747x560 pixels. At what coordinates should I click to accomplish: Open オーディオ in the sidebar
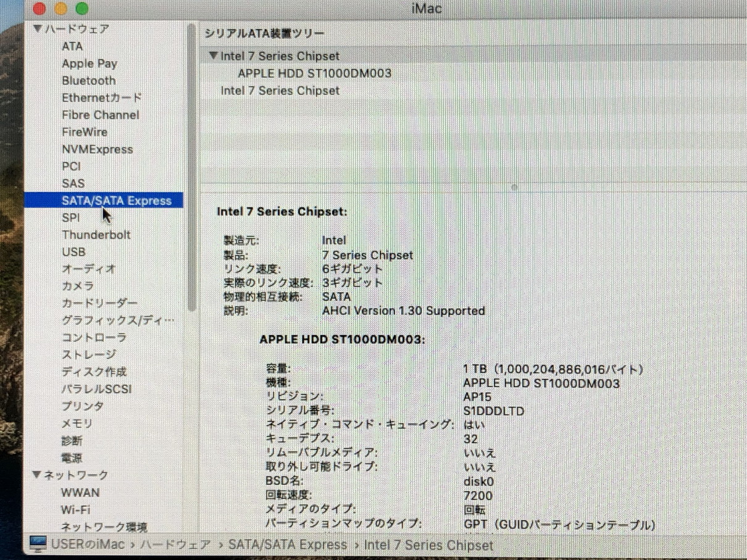(89, 269)
